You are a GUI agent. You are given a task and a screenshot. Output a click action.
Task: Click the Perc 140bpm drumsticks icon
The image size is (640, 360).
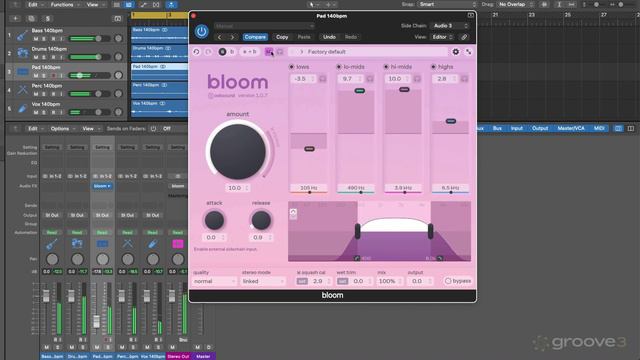[x=22, y=90]
